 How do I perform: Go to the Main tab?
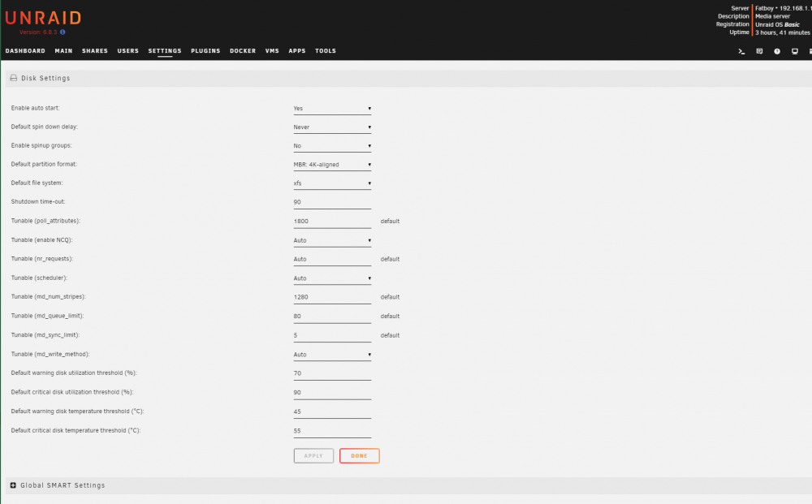pyautogui.click(x=63, y=50)
